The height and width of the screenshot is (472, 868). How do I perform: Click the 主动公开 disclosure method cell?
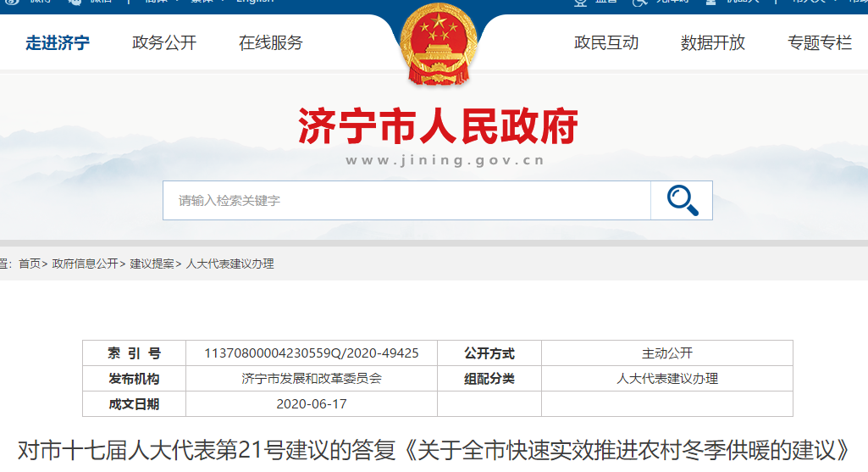pyautogui.click(x=666, y=353)
